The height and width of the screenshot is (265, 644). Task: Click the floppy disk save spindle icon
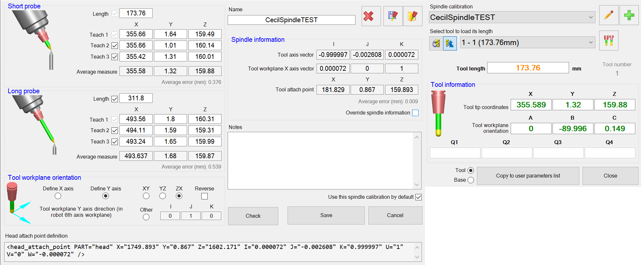[393, 16]
